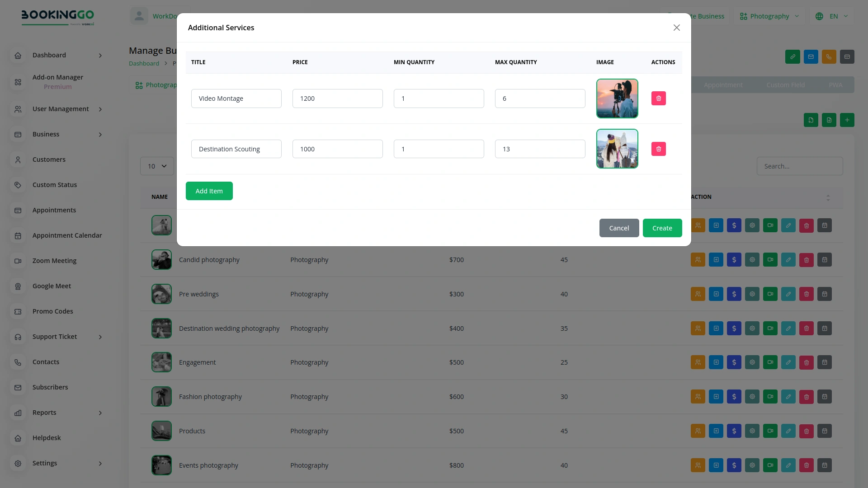Delete the Video Montage additional service
Viewport: 868px width, 488px height.
click(x=659, y=98)
